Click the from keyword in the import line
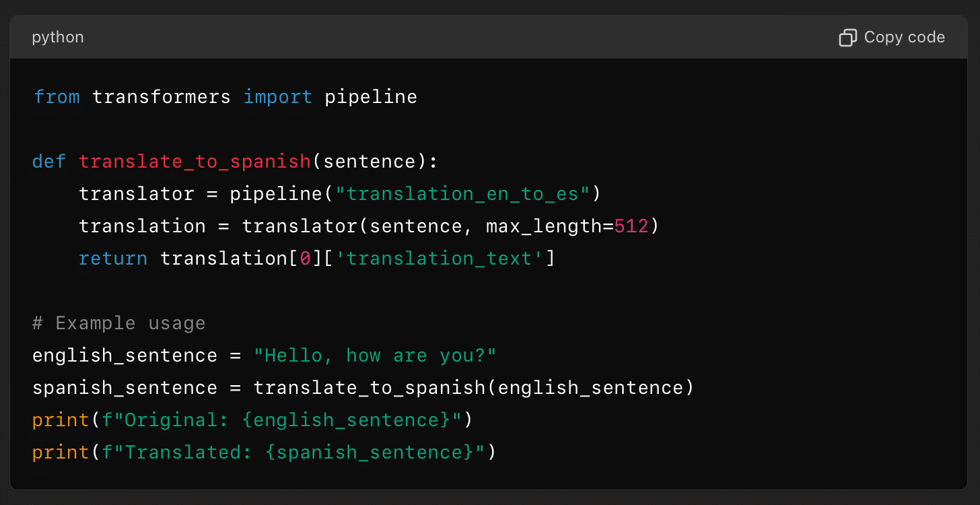980x505 pixels. tap(57, 96)
